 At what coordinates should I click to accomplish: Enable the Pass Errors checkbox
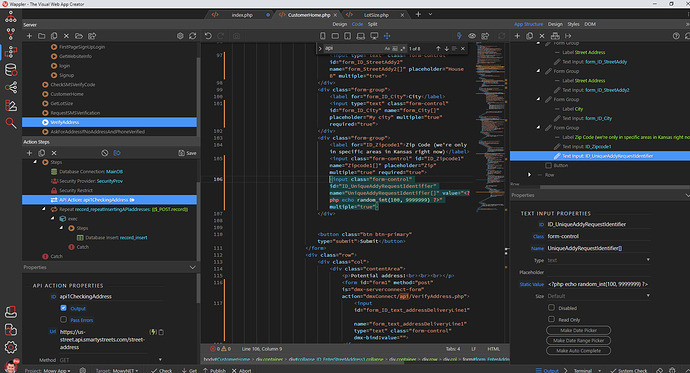coord(63,319)
